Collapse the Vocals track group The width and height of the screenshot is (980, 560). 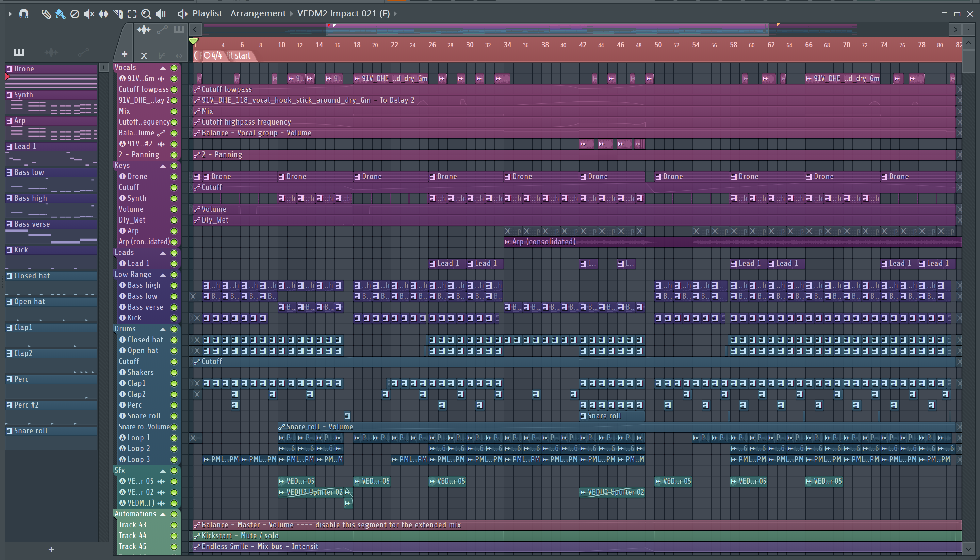pos(163,68)
